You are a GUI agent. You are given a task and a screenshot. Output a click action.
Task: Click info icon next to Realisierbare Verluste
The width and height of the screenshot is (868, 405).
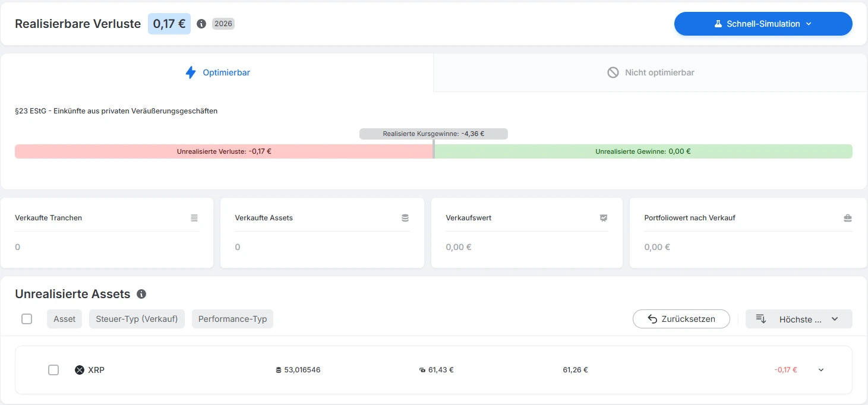click(x=201, y=24)
